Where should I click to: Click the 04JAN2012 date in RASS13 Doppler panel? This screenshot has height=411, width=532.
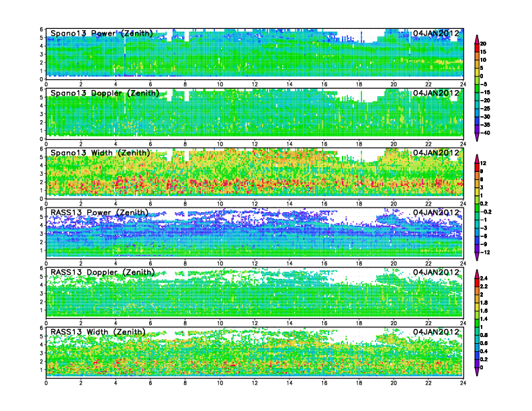pos(436,272)
